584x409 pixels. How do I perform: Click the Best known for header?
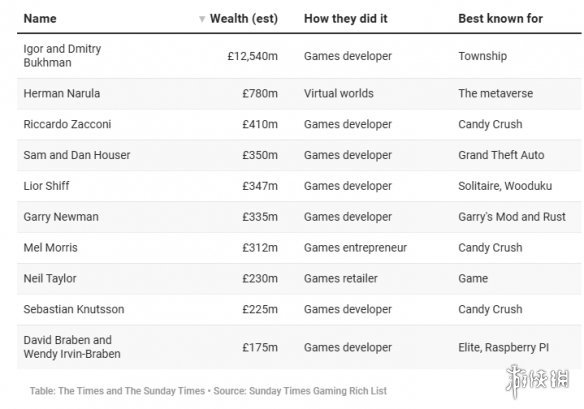pos(500,18)
